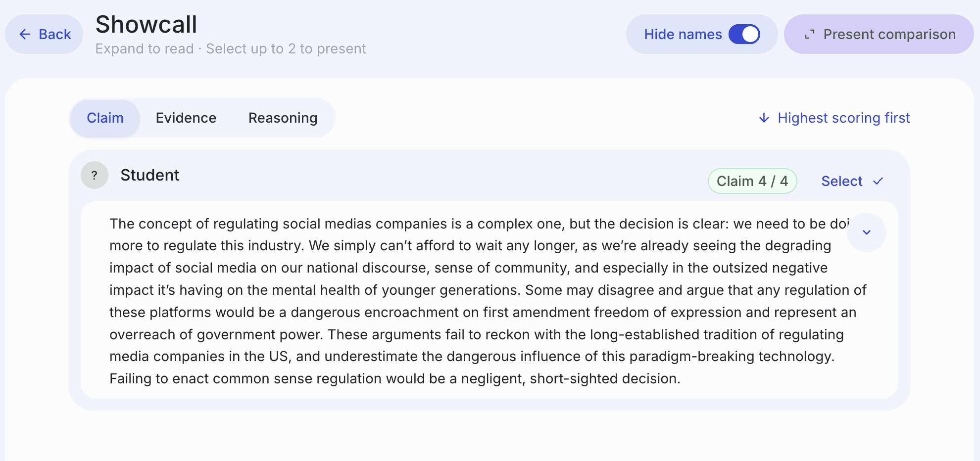
Task: Click the back arrow icon
Action: click(x=25, y=34)
